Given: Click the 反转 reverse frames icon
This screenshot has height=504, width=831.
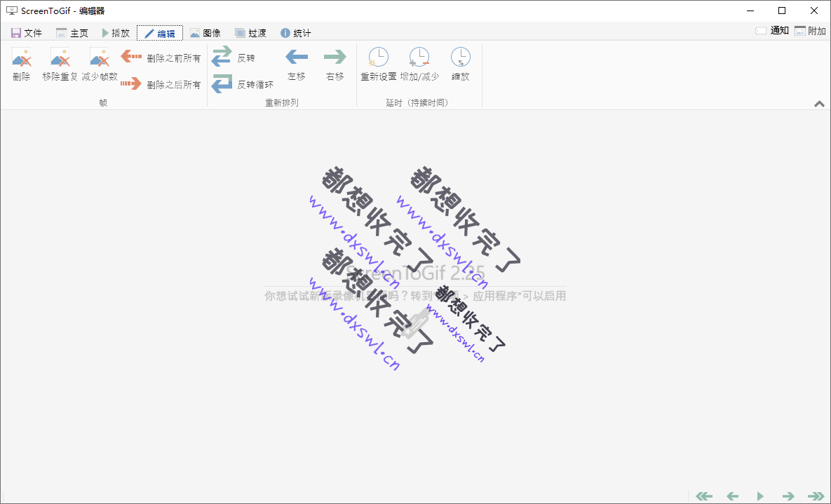Looking at the screenshot, I should point(222,56).
